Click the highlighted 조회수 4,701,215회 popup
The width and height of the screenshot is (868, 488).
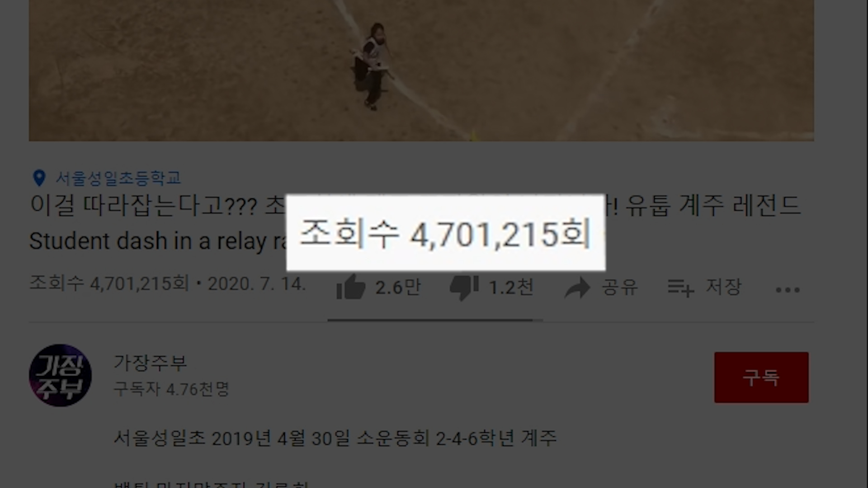[x=446, y=233]
